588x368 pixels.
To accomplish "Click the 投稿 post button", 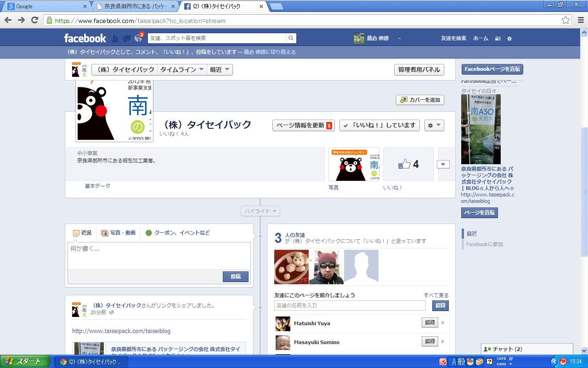I will tap(236, 276).
